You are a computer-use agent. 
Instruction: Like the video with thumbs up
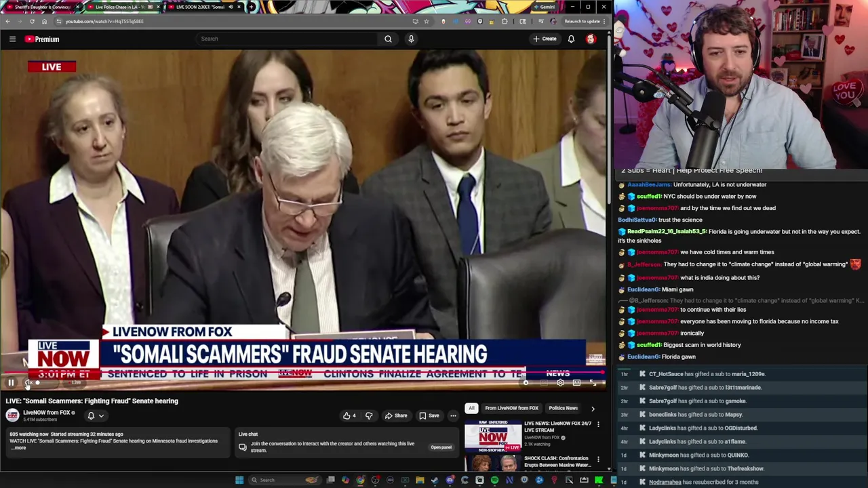click(349, 415)
